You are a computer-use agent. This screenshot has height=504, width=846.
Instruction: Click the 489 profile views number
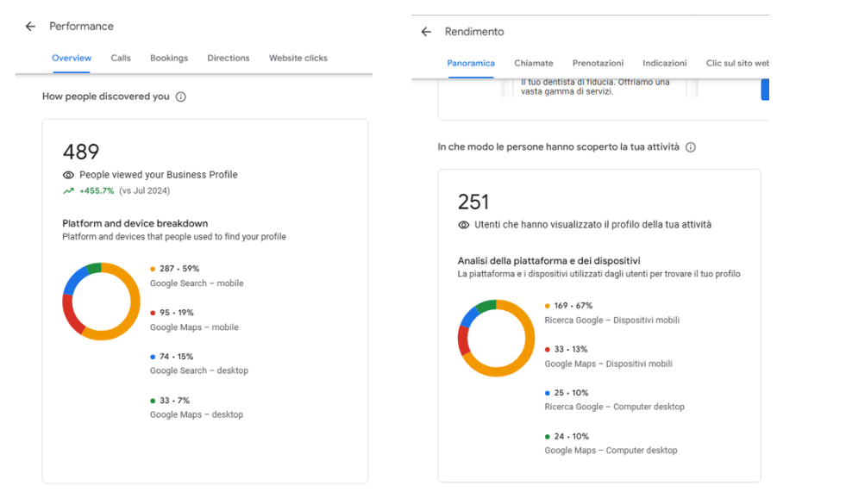(x=81, y=152)
